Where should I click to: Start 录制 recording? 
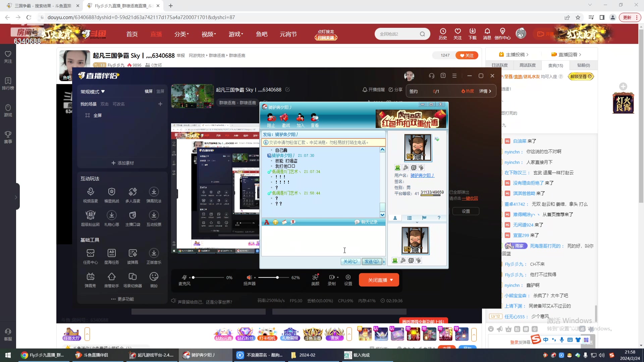click(332, 280)
